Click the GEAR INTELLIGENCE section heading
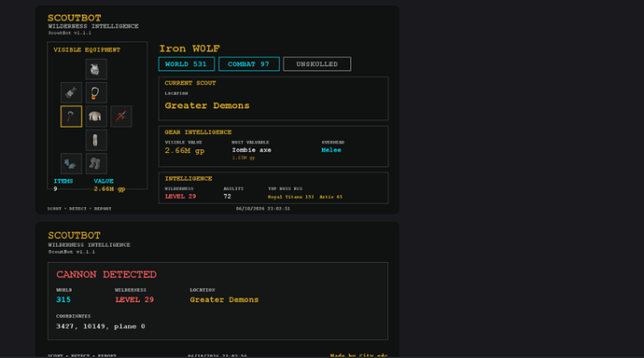The height and width of the screenshot is (358, 644). [x=198, y=132]
